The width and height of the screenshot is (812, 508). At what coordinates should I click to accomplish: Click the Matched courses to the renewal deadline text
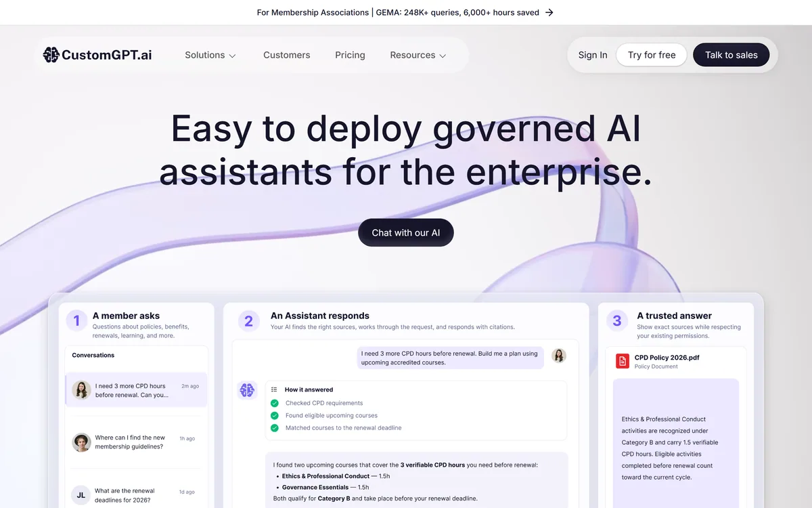[x=343, y=427]
